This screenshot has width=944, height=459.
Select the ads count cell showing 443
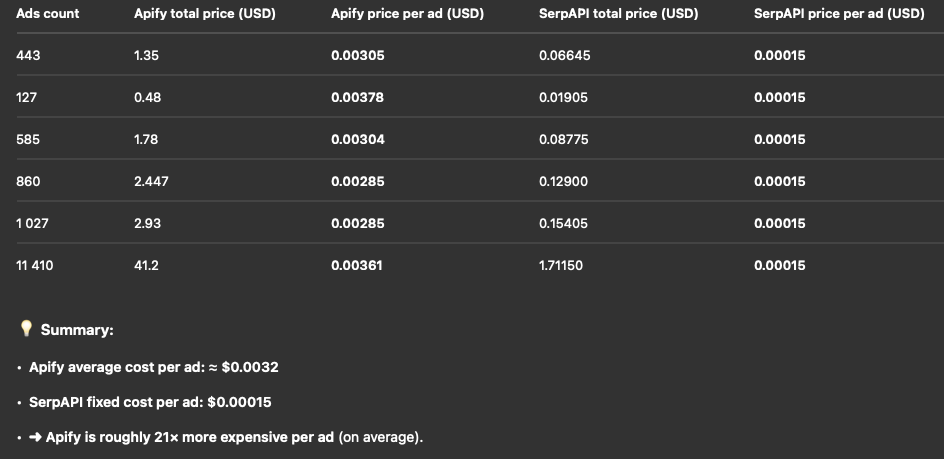click(x=28, y=56)
